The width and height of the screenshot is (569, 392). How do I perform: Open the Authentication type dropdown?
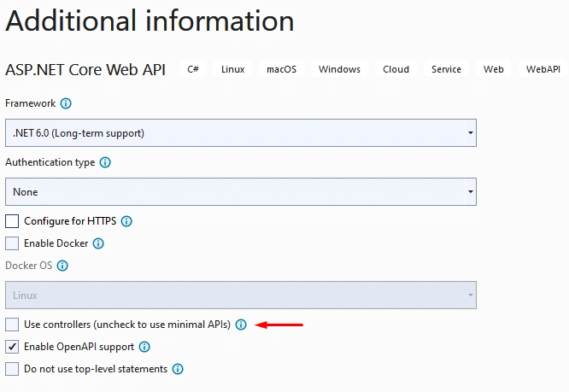click(241, 192)
